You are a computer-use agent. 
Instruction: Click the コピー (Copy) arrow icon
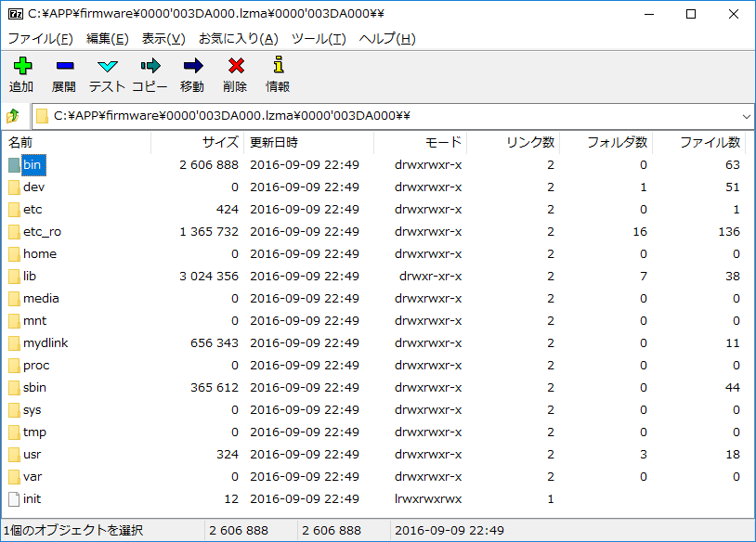click(x=150, y=66)
